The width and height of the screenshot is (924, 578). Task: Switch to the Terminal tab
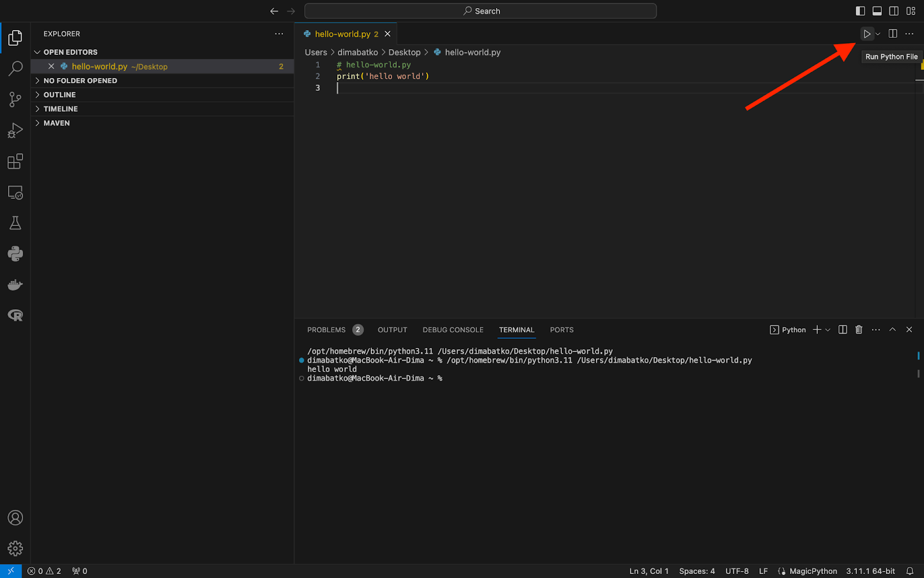click(516, 330)
